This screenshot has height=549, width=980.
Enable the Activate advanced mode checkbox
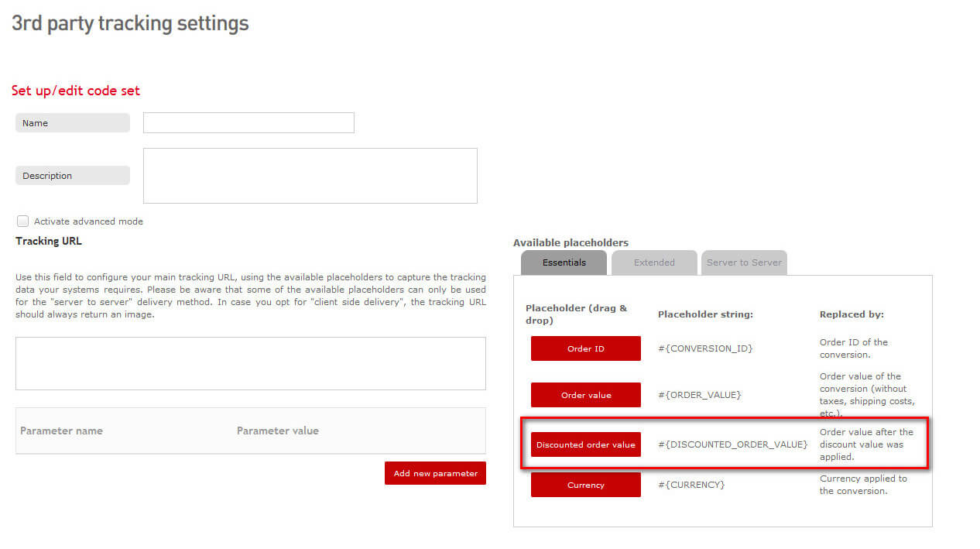(22, 221)
